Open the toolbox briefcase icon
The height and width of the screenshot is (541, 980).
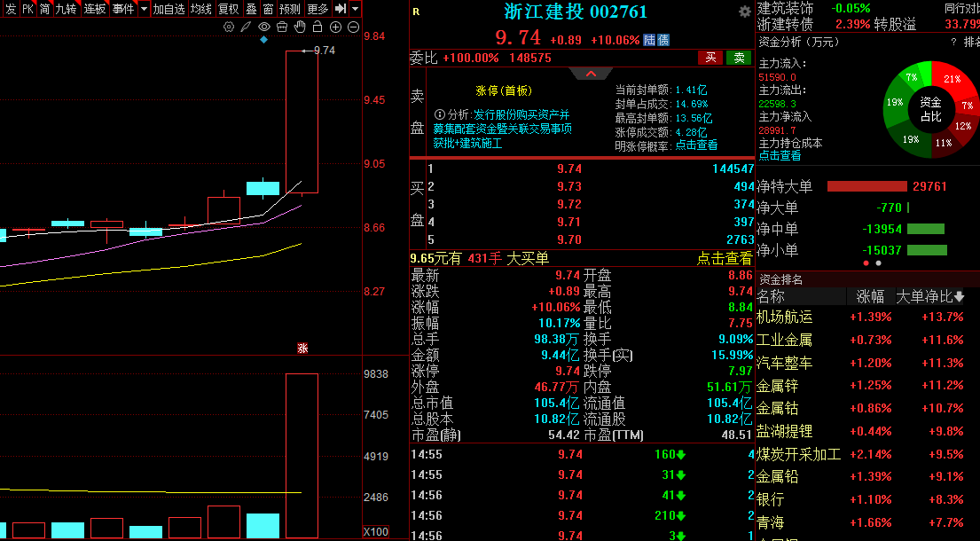282,27
